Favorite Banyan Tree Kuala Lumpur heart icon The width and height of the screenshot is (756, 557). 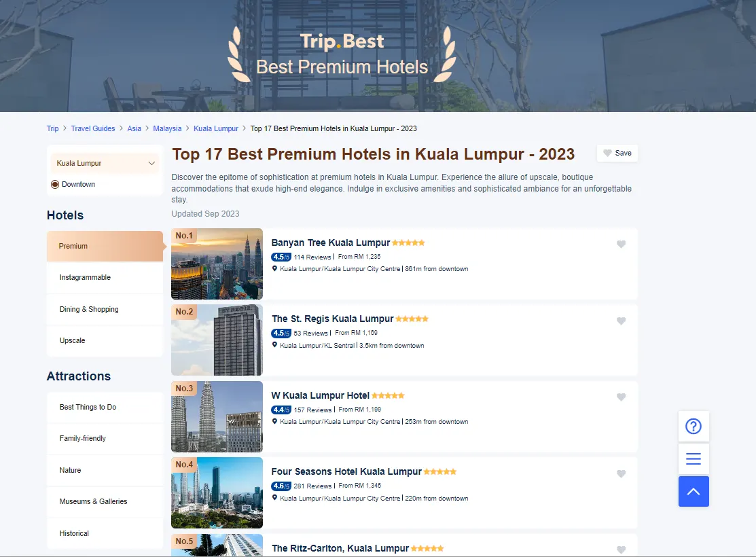(x=621, y=245)
